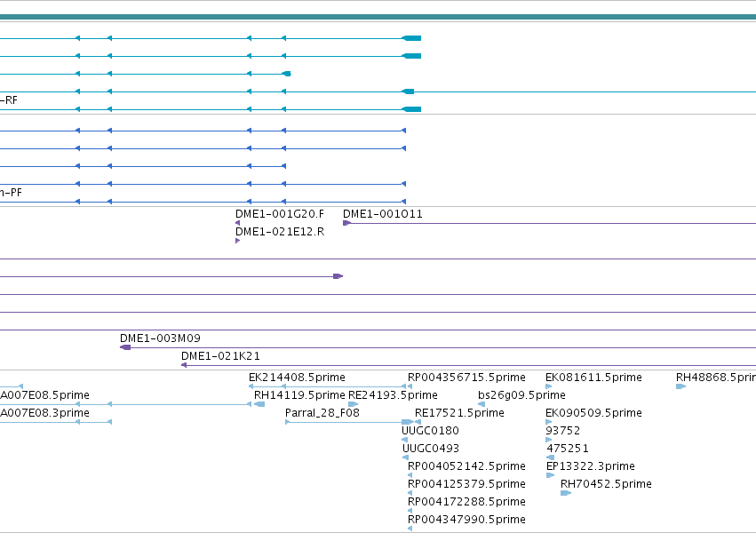Screen dimensions: 756x533
Task: Click the bs26g09.5prime label
Action: tap(521, 395)
